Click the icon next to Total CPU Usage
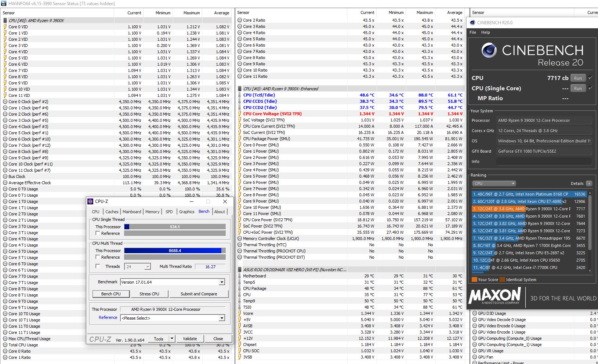 [x=5, y=345]
